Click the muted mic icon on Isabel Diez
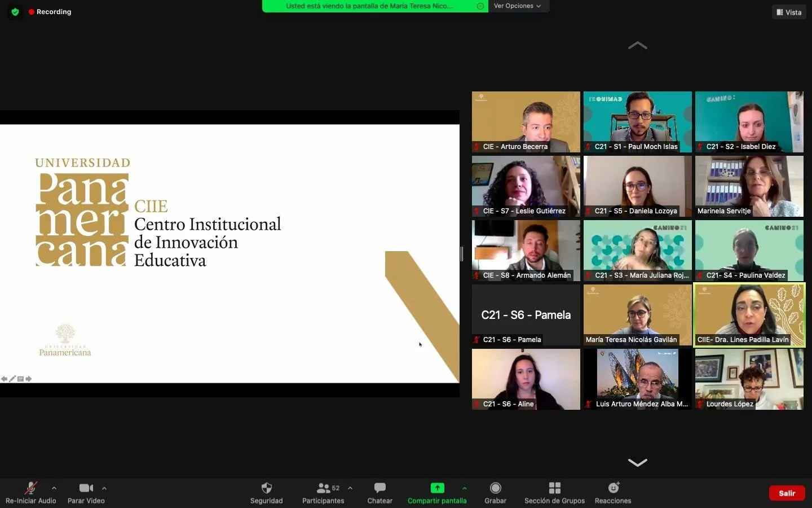Viewport: 812px width, 508px height. 700,147
